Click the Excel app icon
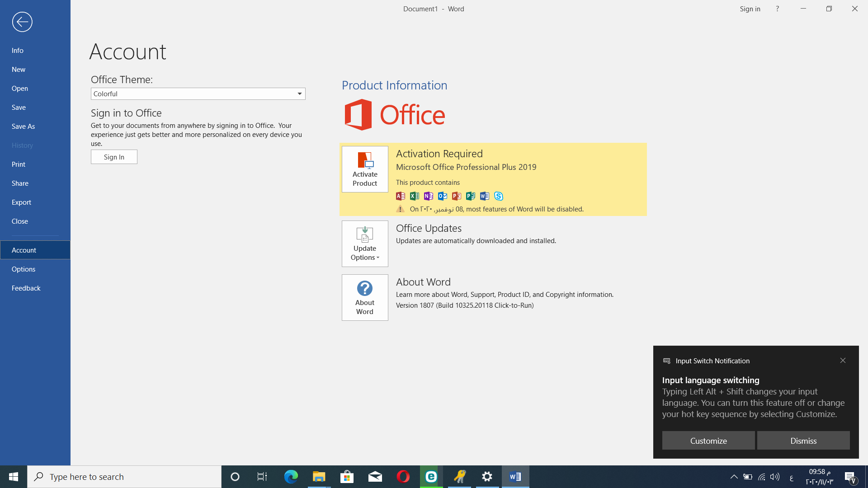868x488 pixels. (415, 196)
